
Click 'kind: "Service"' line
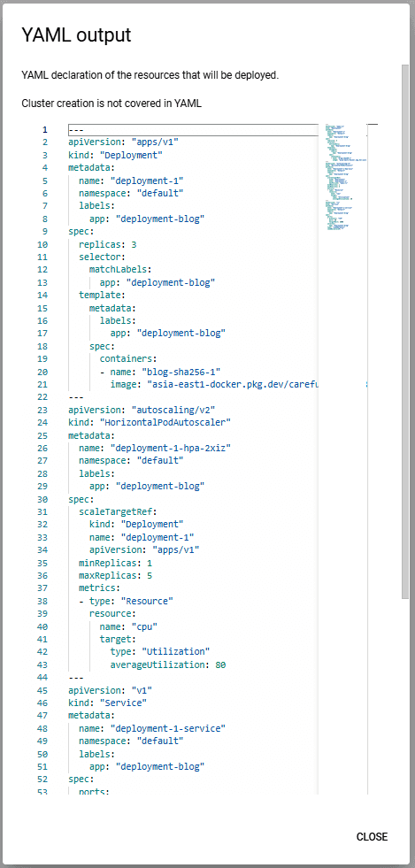107,703
